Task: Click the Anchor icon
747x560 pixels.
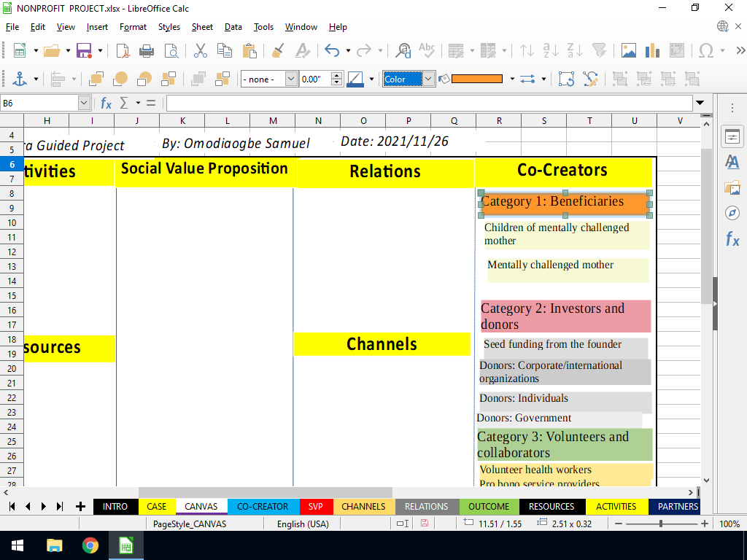Action: point(19,79)
